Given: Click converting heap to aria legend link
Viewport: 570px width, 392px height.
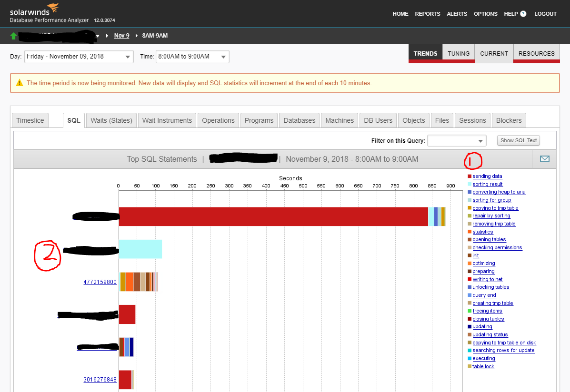Looking at the screenshot, I should 499,192.
